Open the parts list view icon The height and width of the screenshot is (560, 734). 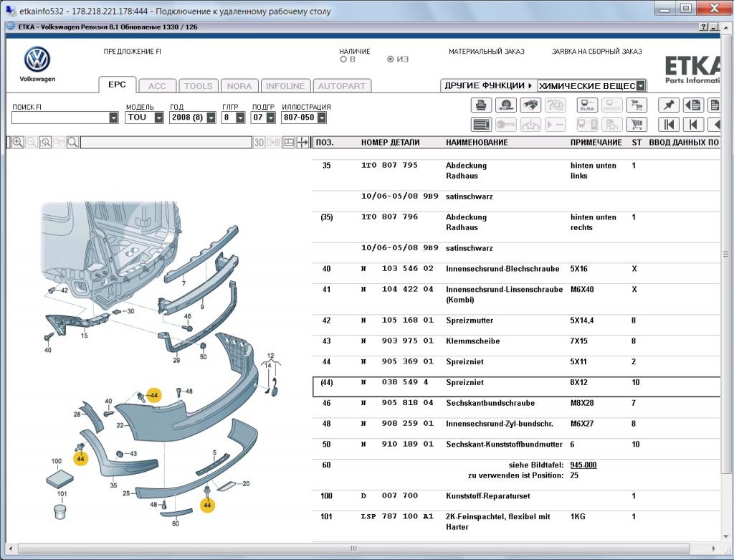(x=481, y=125)
